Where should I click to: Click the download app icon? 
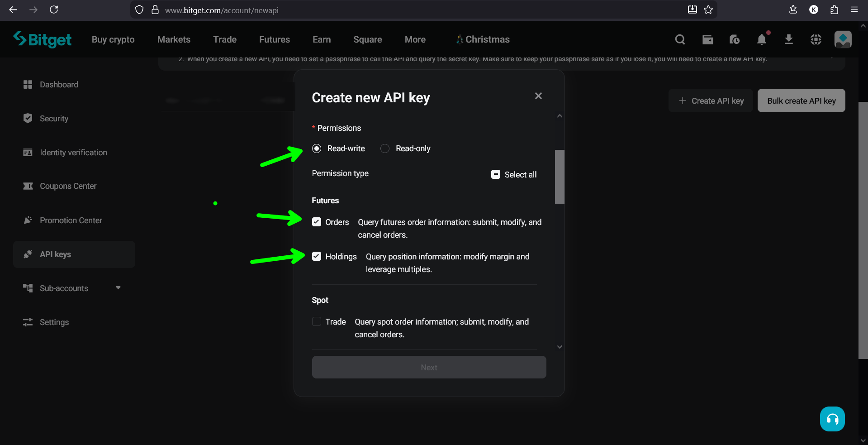pos(789,39)
